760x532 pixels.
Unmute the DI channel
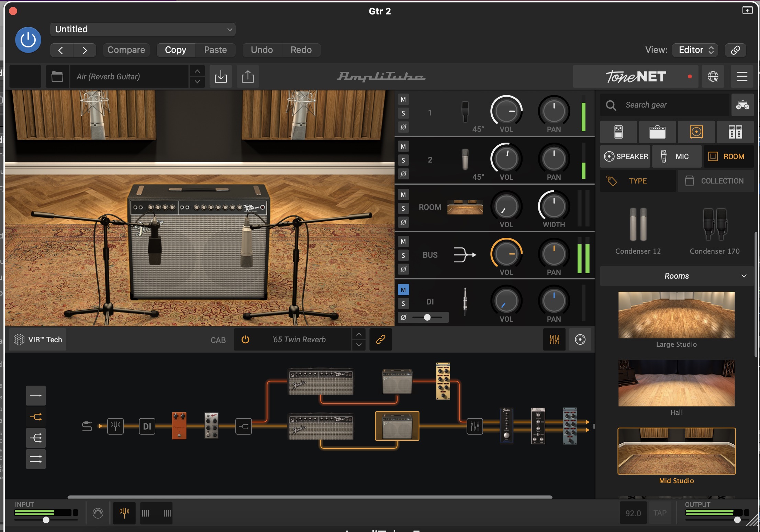point(403,290)
